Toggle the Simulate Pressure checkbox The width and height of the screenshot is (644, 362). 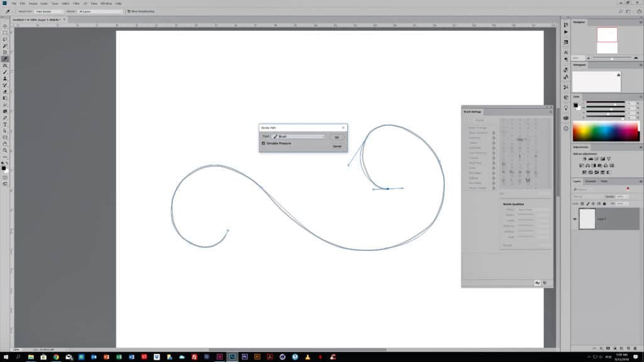click(x=264, y=143)
